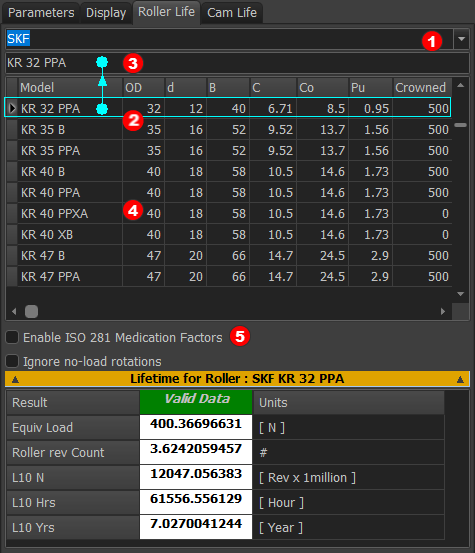Open the SKF manufacturer dropdown arrow
475x553 pixels.
pyautogui.click(x=461, y=39)
